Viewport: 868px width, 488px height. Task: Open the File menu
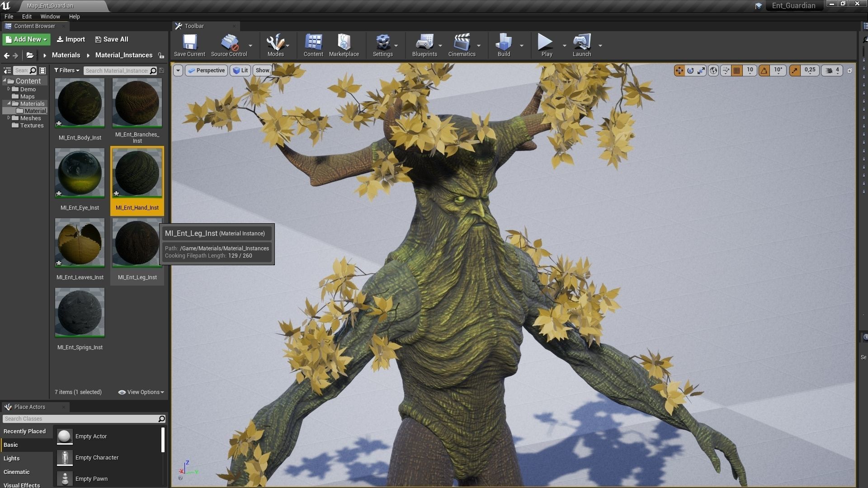[x=9, y=17]
